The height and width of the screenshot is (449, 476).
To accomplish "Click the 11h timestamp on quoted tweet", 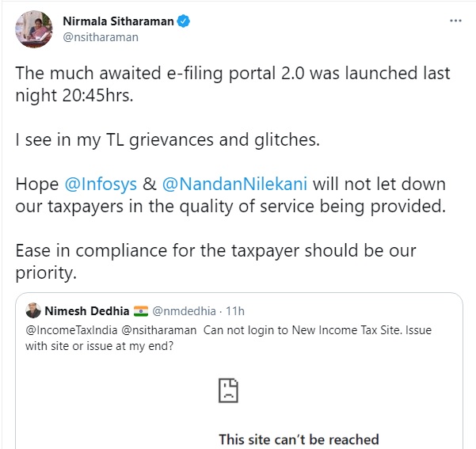I will [235, 310].
